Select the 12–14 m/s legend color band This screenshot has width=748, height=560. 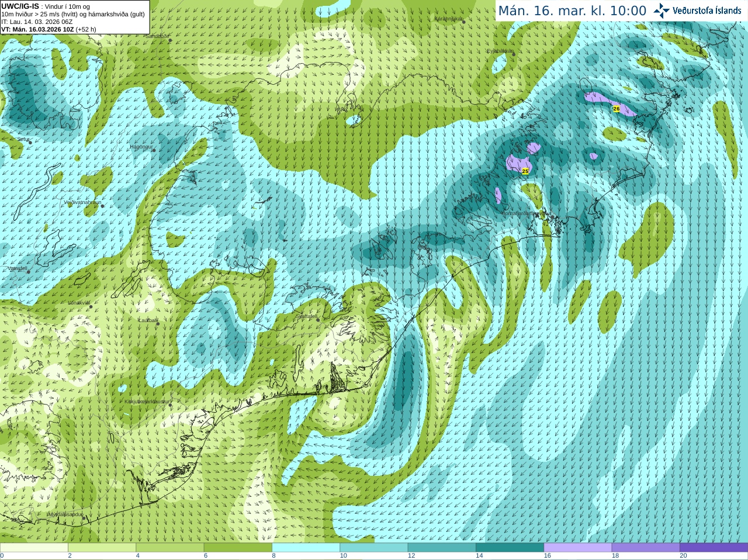pyautogui.click(x=442, y=548)
